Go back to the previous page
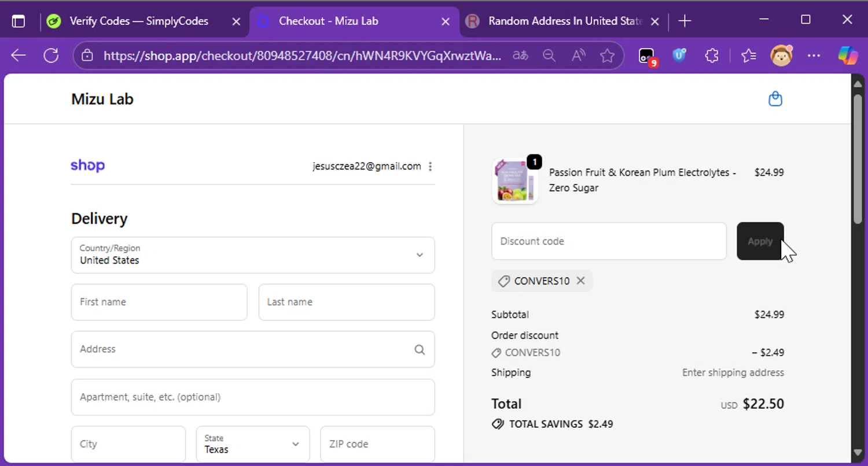The image size is (868, 466). pos(19,56)
